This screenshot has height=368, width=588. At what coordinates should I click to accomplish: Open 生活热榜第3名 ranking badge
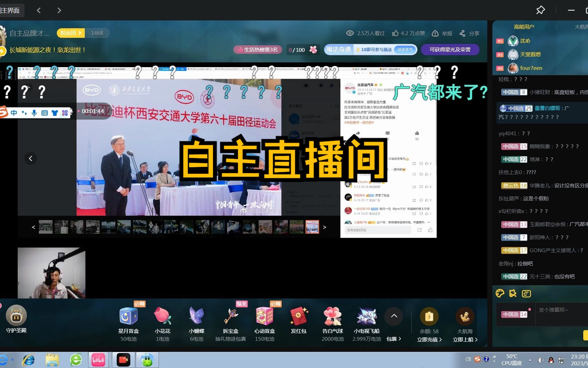click(258, 50)
